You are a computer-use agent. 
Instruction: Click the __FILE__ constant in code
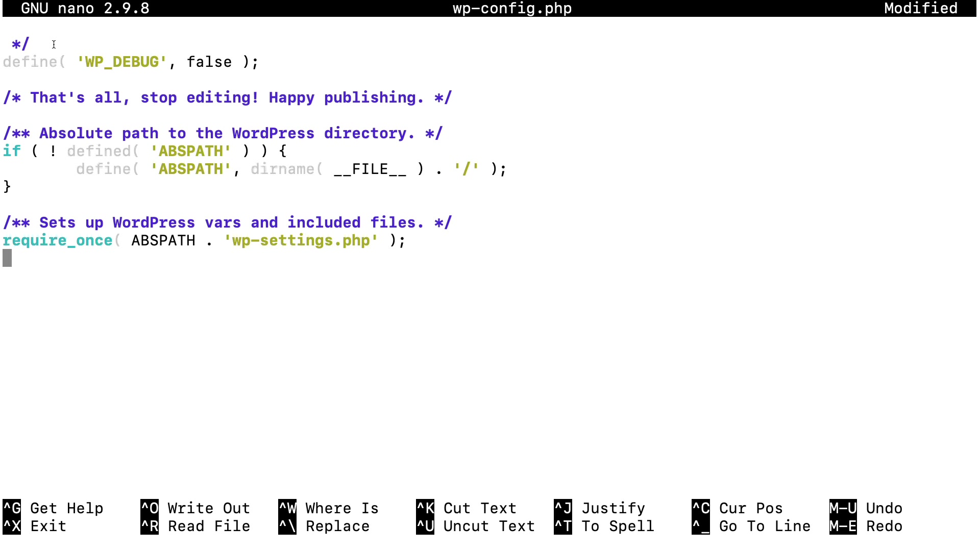point(370,169)
